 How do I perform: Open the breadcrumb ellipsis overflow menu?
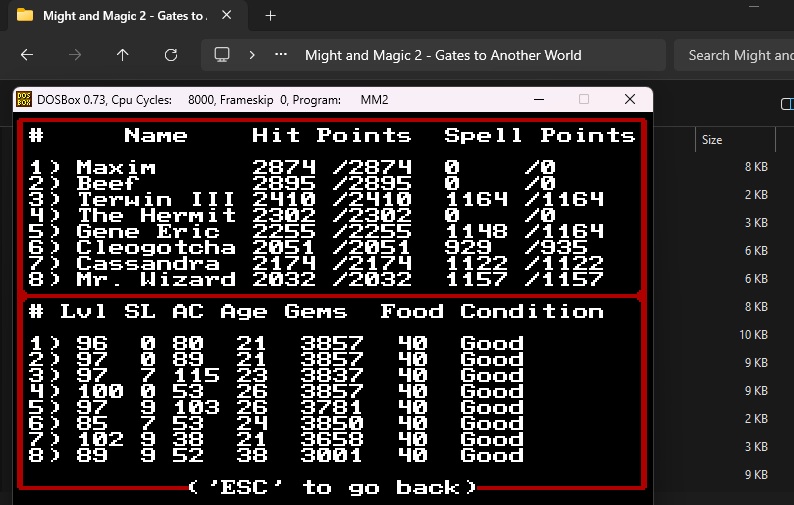[281, 54]
